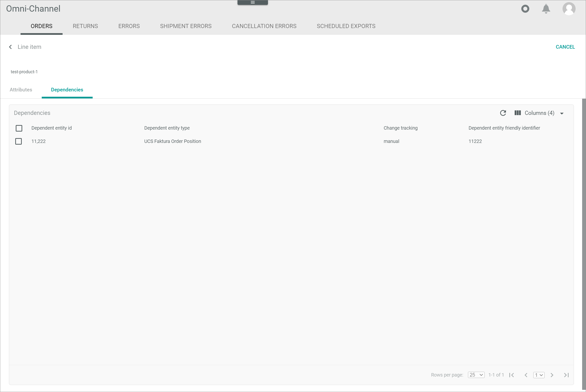Open notifications bell

click(x=546, y=9)
